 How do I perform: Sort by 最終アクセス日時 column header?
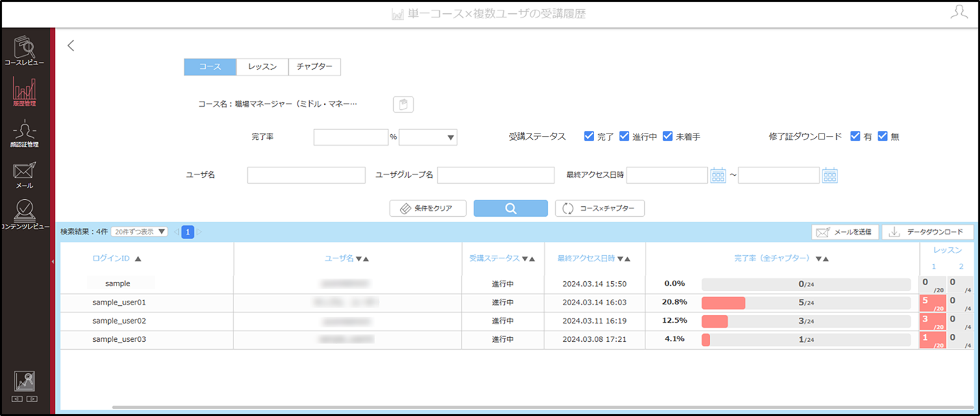593,258
